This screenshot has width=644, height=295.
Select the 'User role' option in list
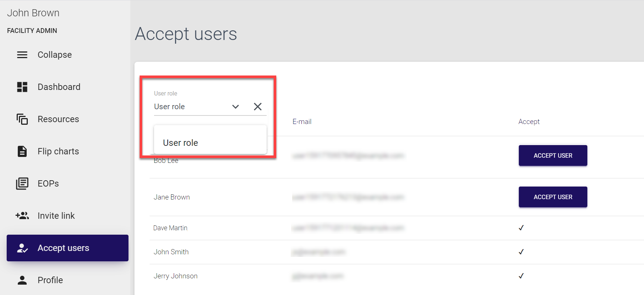181,143
